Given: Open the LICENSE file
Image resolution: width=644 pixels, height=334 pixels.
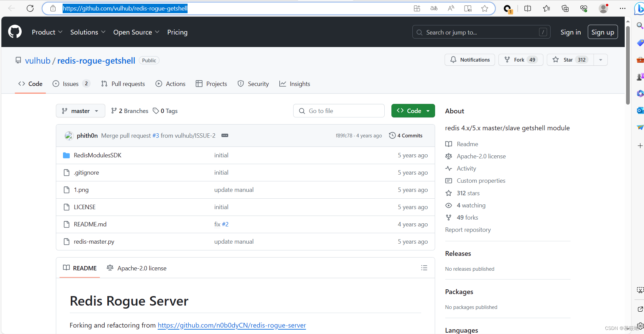Looking at the screenshot, I should (85, 207).
